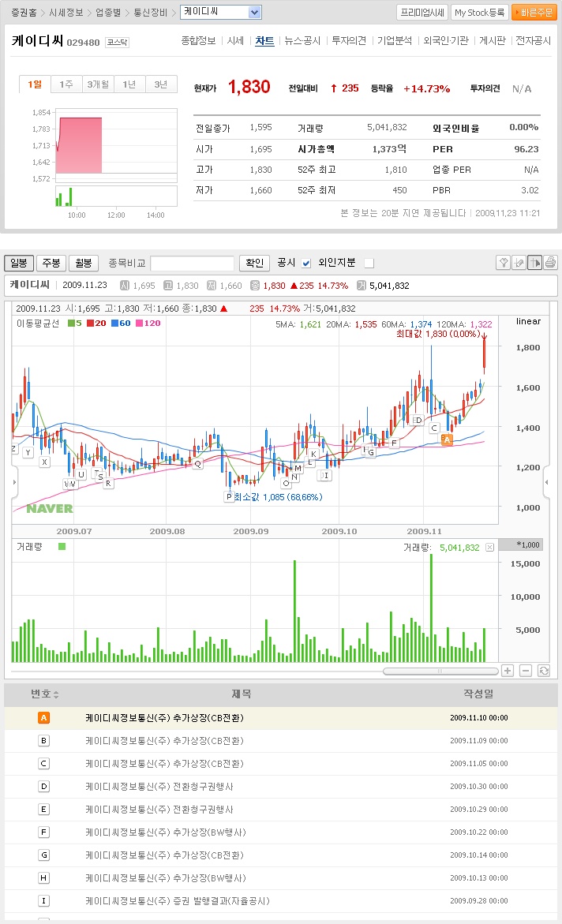Open the 전자공시 tab
The width and height of the screenshot is (562, 924).
click(x=533, y=41)
